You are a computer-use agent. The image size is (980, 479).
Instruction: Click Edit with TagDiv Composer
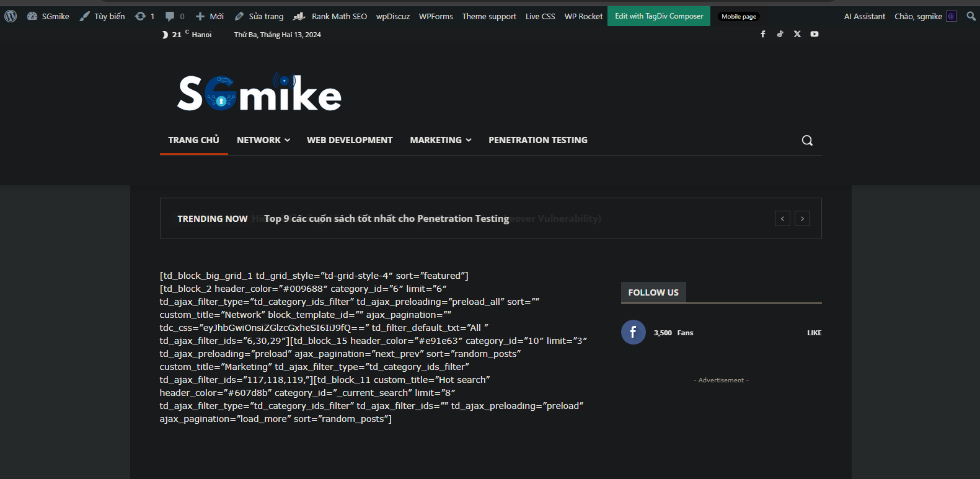click(659, 16)
